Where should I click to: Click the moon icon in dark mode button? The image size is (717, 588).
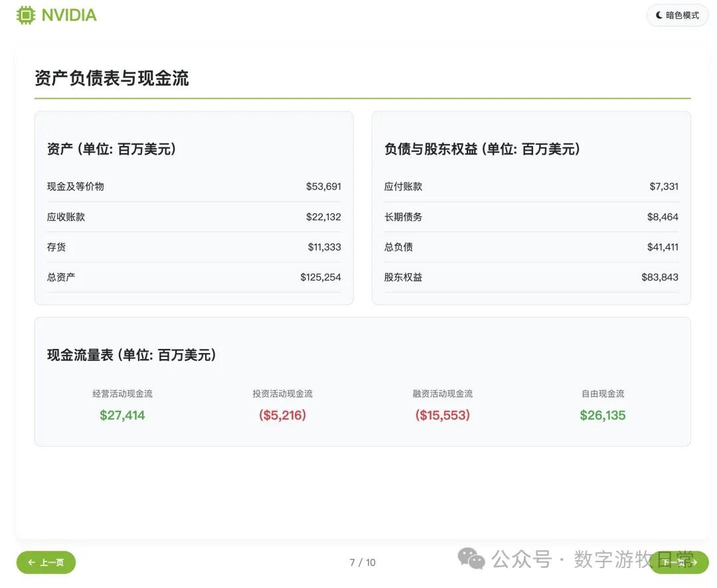coord(658,15)
